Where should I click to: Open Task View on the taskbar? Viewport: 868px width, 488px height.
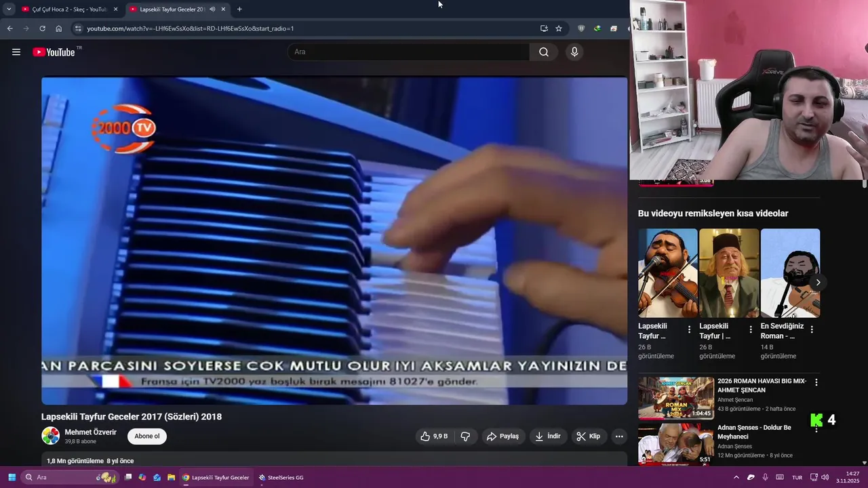128,477
